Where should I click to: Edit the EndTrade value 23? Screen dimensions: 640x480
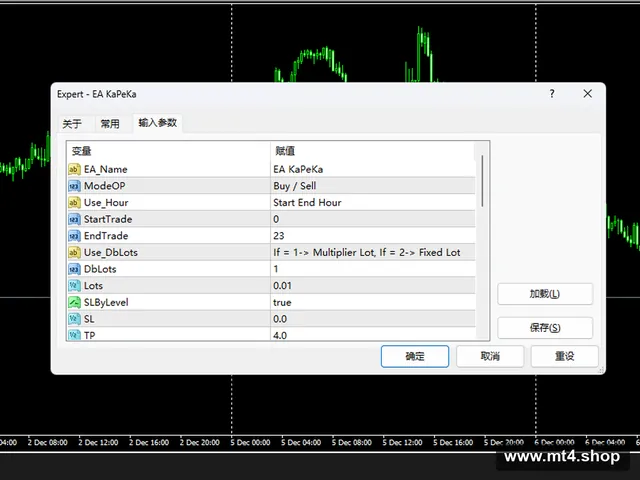373,236
